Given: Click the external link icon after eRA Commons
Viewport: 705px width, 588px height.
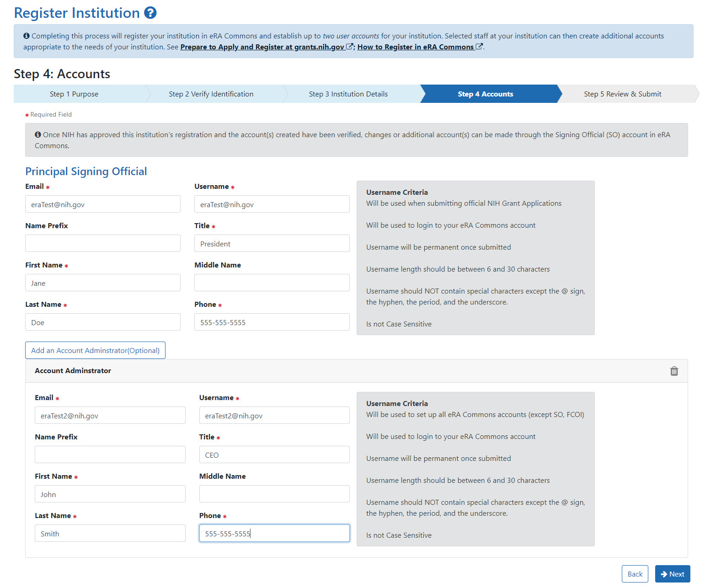Looking at the screenshot, I should [479, 46].
